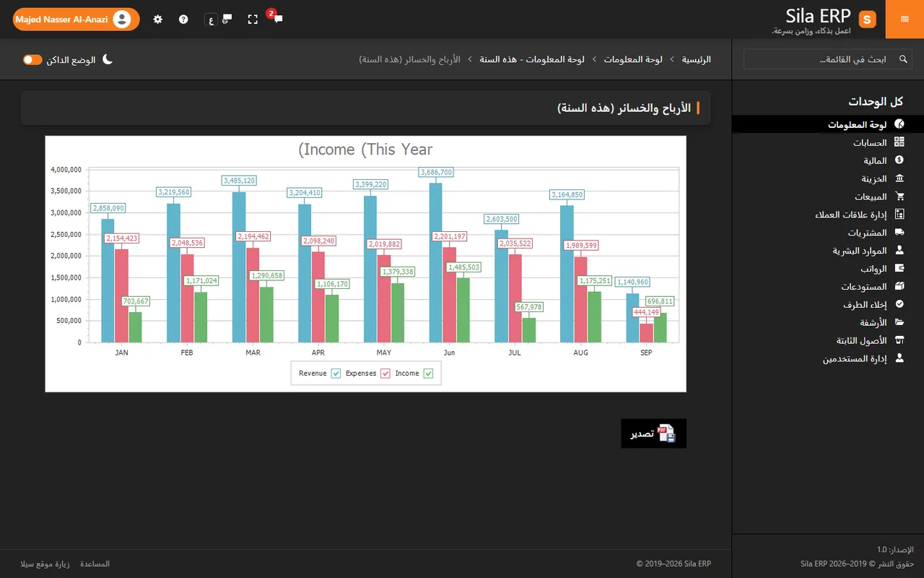Click the الإصدار: 1.0 version text
Viewport: 924px width, 578px height.
click(895, 550)
